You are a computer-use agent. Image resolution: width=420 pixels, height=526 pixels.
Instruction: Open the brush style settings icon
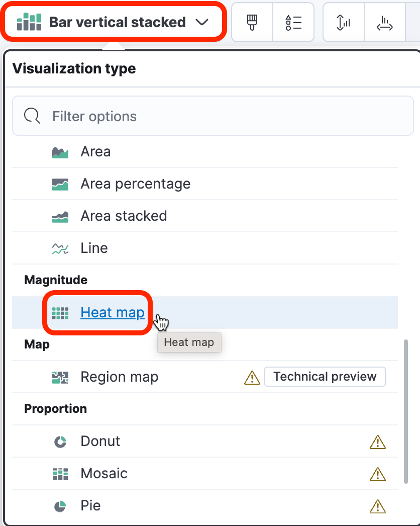252,23
